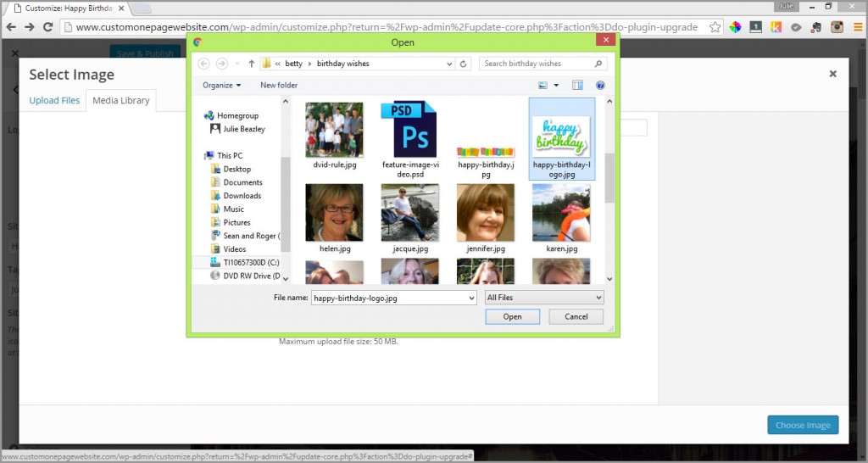
Task: Click the browser Back arrow
Action: pos(11,26)
